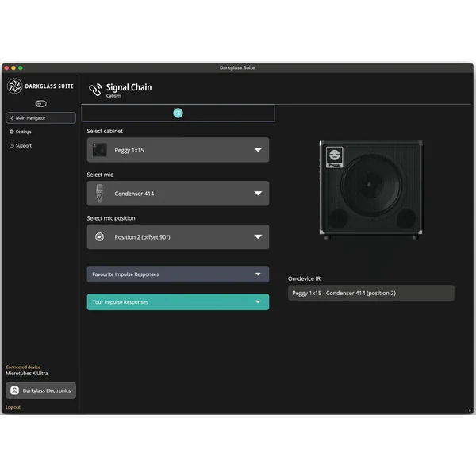476x476 pixels.
Task: Select the teal signal chain node
Action: coord(178,113)
